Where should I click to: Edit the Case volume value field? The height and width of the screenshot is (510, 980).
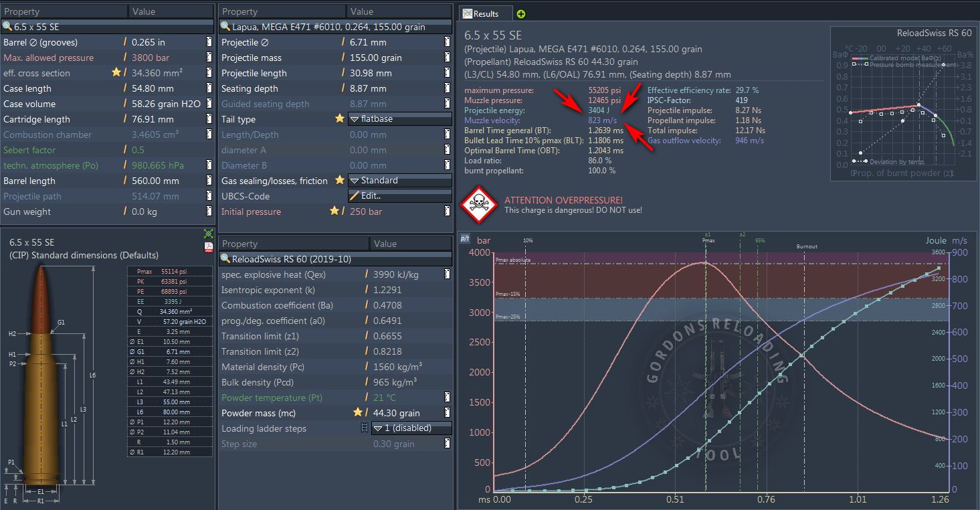[161, 104]
